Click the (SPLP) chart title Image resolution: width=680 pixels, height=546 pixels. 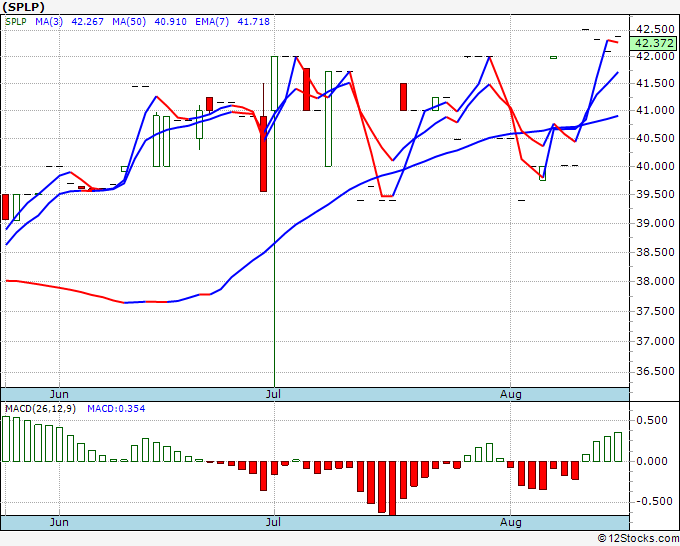(x=23, y=7)
